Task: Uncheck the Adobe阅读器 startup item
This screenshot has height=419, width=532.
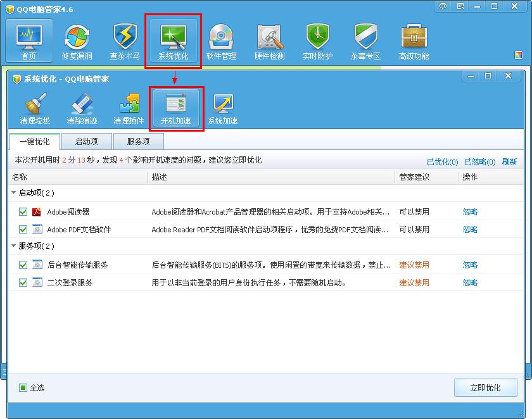Action: [x=23, y=212]
